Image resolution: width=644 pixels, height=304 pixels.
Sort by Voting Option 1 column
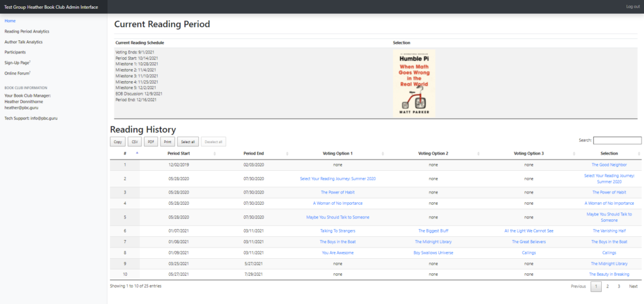337,153
